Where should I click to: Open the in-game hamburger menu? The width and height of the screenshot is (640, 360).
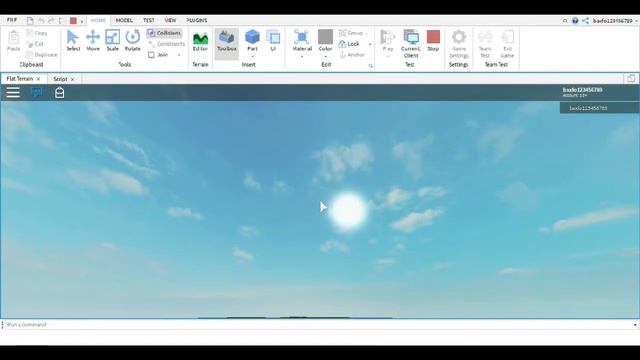(13, 93)
